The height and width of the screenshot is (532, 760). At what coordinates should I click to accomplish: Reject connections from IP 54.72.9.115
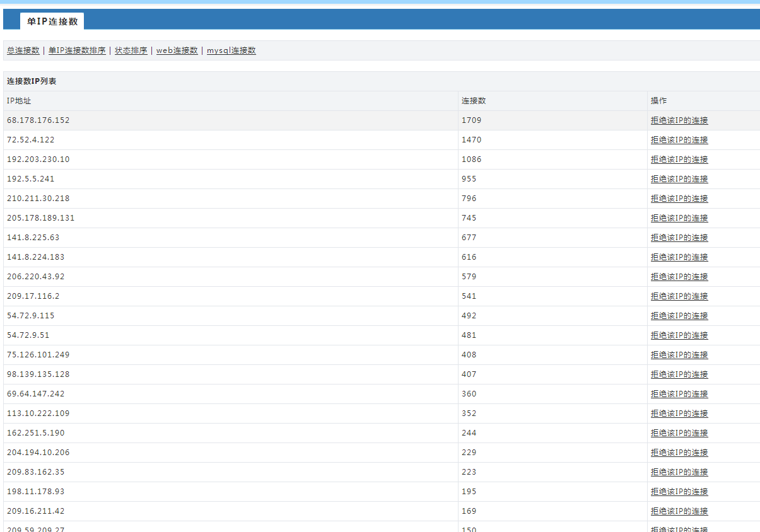[x=679, y=316]
